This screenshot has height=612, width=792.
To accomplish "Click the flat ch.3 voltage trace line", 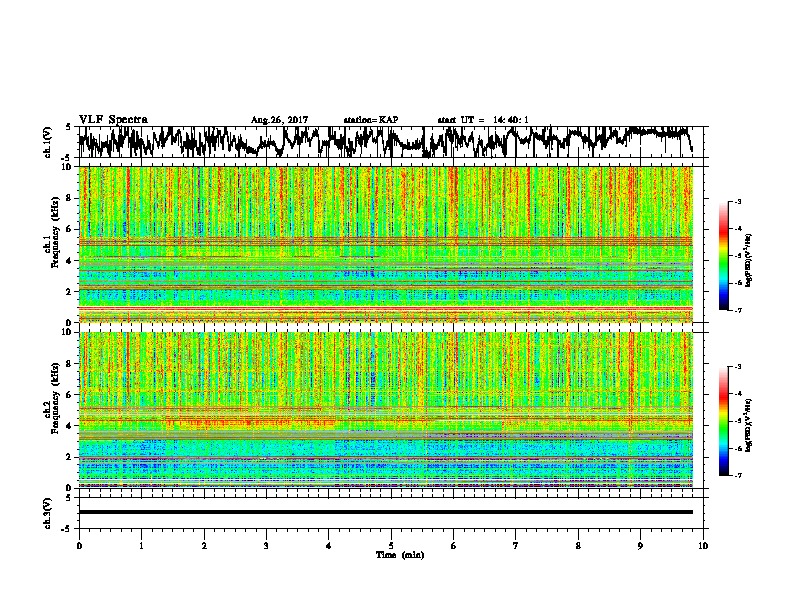I will click(x=386, y=512).
